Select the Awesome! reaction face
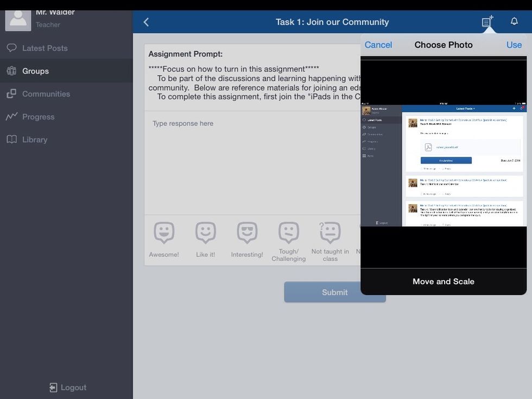Screen dimensions: 532x399 (x=164, y=233)
